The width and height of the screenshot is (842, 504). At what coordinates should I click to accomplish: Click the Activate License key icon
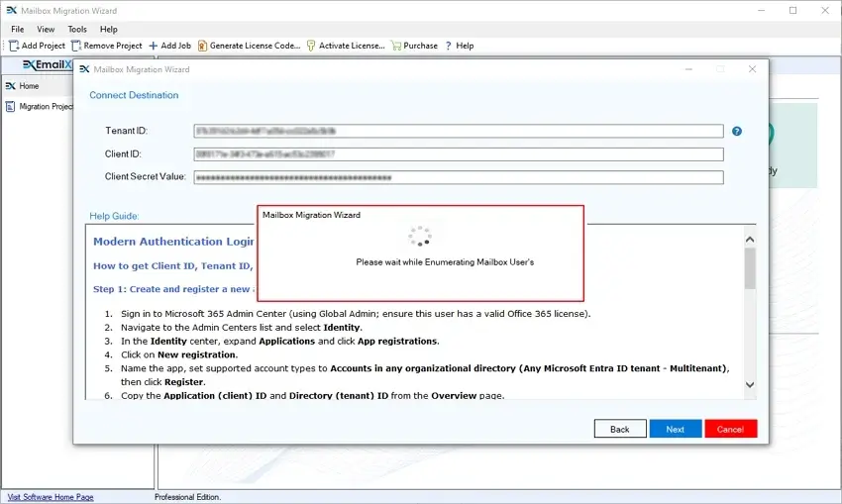(311, 46)
